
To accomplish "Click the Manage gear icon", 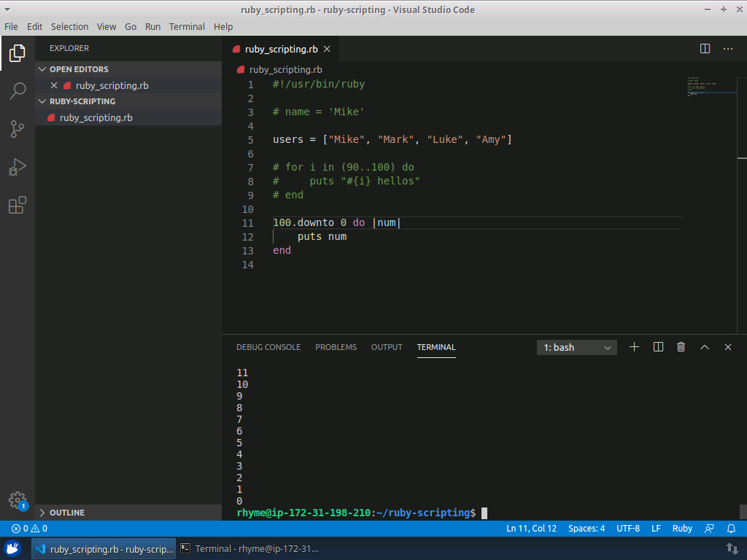I will [18, 500].
